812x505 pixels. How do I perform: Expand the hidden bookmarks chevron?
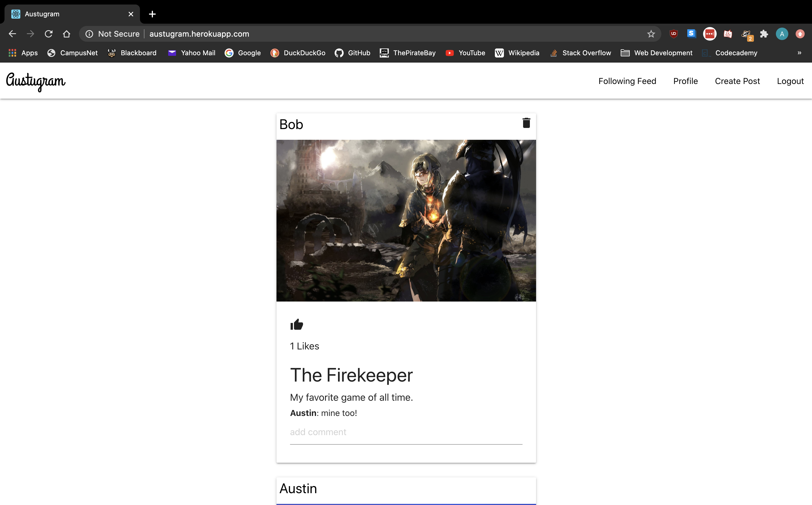[x=799, y=53]
